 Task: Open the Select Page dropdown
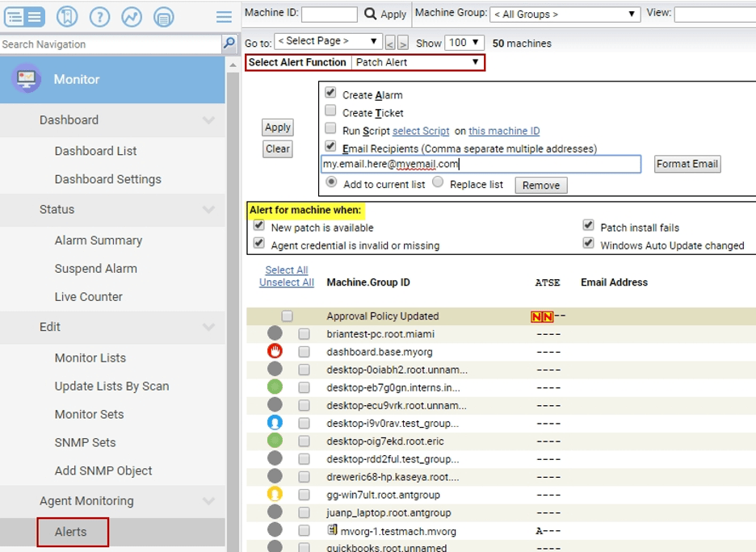pos(328,41)
